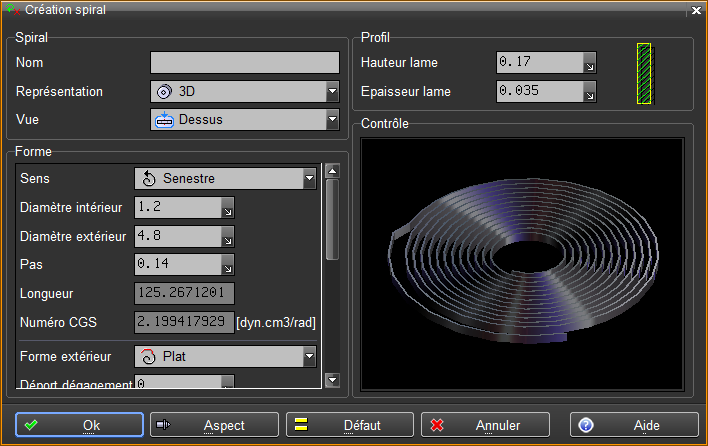The height and width of the screenshot is (446, 708).
Task: Click the Senestre counterclockwise icon
Action: tap(149, 179)
